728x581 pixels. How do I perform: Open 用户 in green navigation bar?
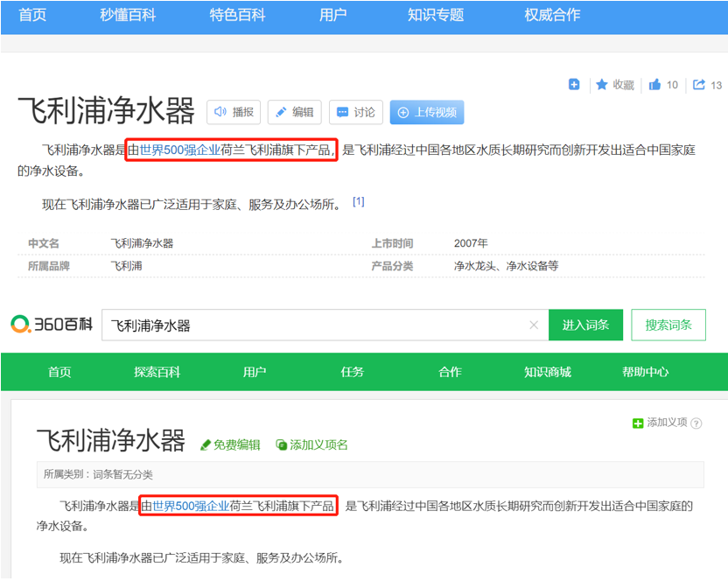[255, 372]
